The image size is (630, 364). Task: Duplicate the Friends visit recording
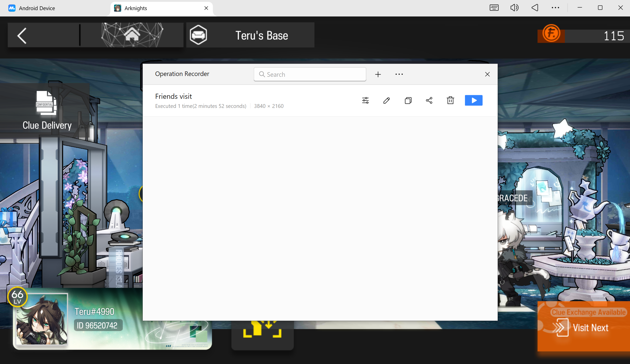tap(408, 100)
